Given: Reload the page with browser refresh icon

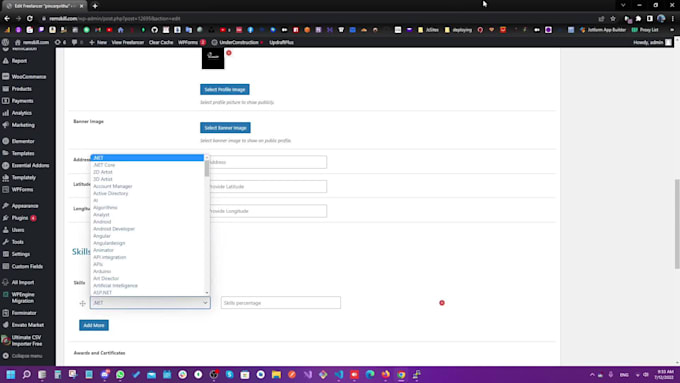Looking at the screenshot, I should pos(29,19).
